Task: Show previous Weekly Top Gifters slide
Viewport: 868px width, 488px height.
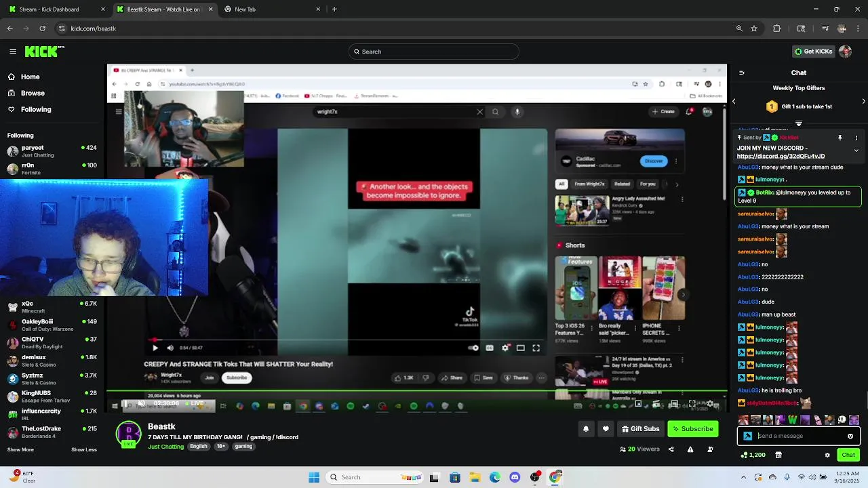Action: coord(734,101)
